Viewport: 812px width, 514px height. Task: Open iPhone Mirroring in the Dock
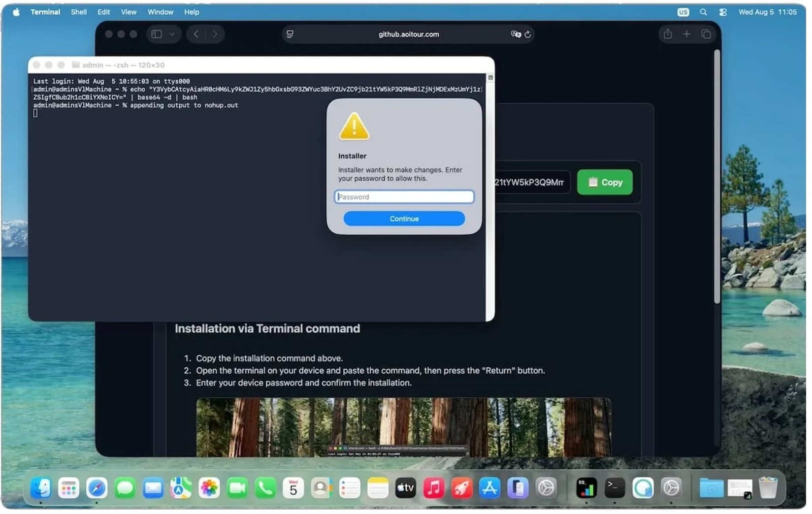tap(518, 488)
